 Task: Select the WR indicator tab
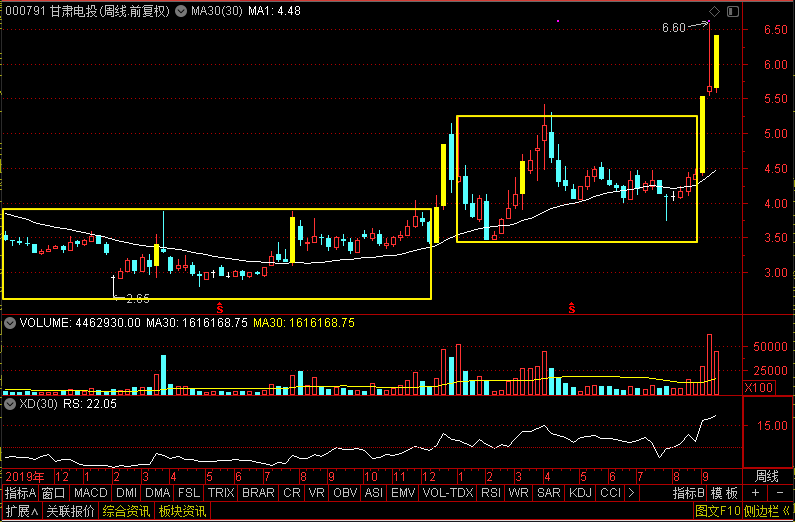click(518, 493)
